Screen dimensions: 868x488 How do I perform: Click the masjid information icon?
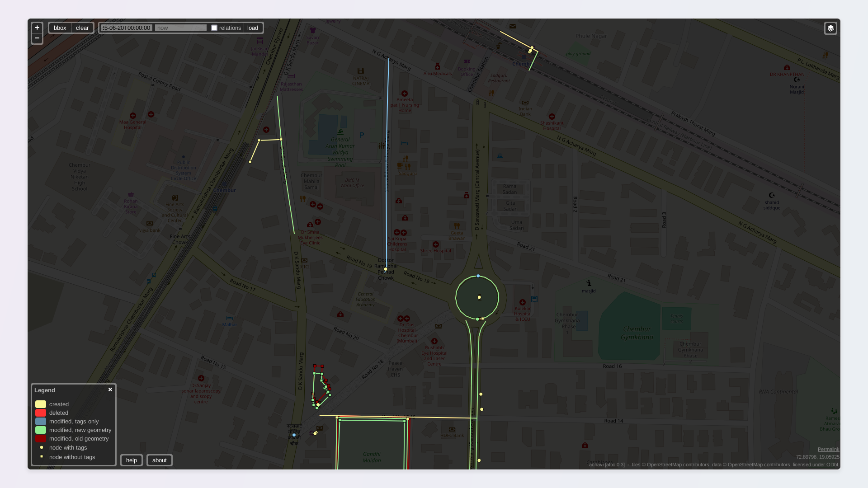click(589, 283)
